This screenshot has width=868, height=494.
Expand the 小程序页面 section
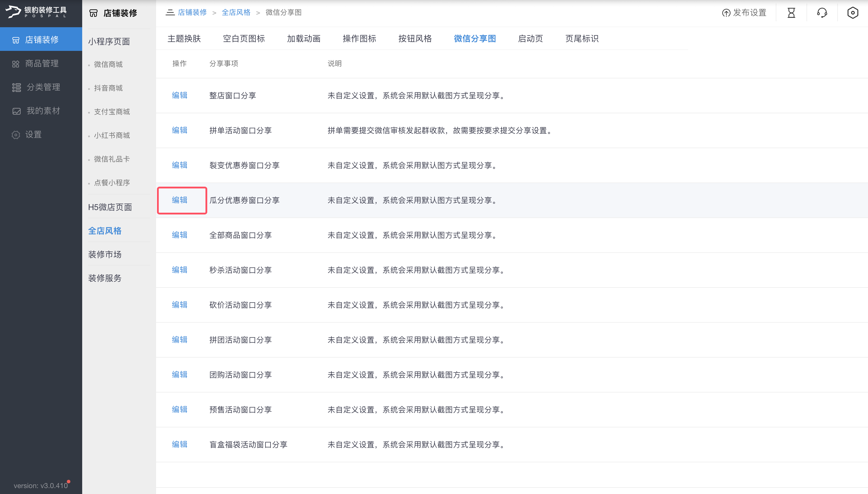pyautogui.click(x=109, y=41)
